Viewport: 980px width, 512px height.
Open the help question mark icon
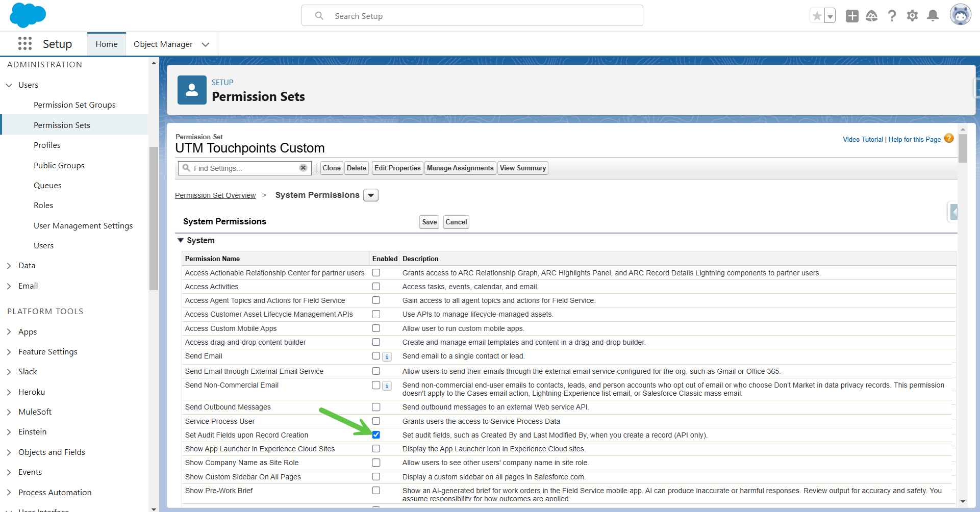(x=892, y=16)
